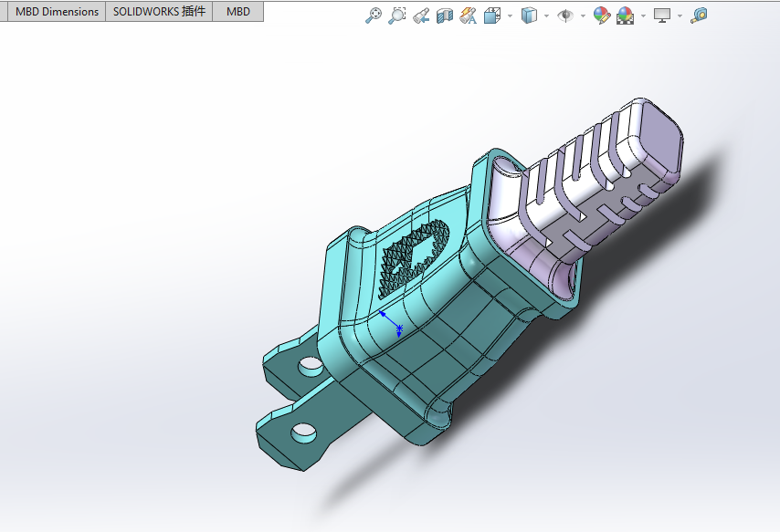This screenshot has width=780, height=532.
Task: Open Edit Appearance color ball
Action: [x=601, y=16]
